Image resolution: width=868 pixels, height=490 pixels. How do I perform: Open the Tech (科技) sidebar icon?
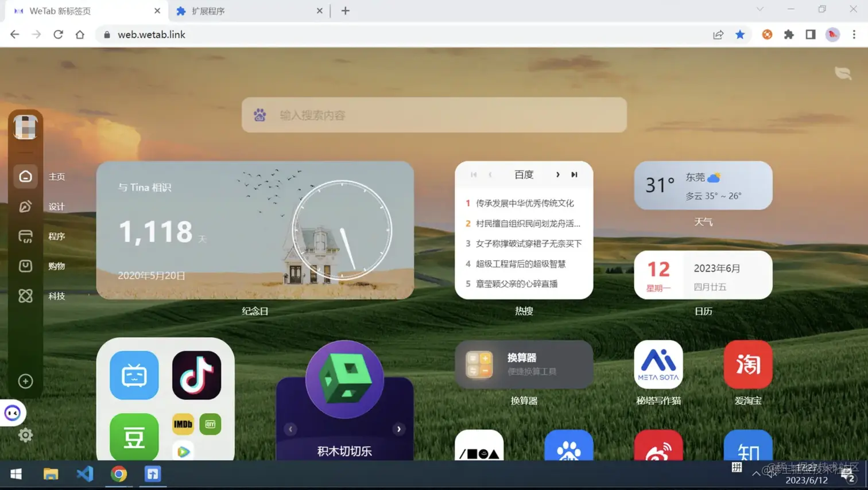(25, 296)
